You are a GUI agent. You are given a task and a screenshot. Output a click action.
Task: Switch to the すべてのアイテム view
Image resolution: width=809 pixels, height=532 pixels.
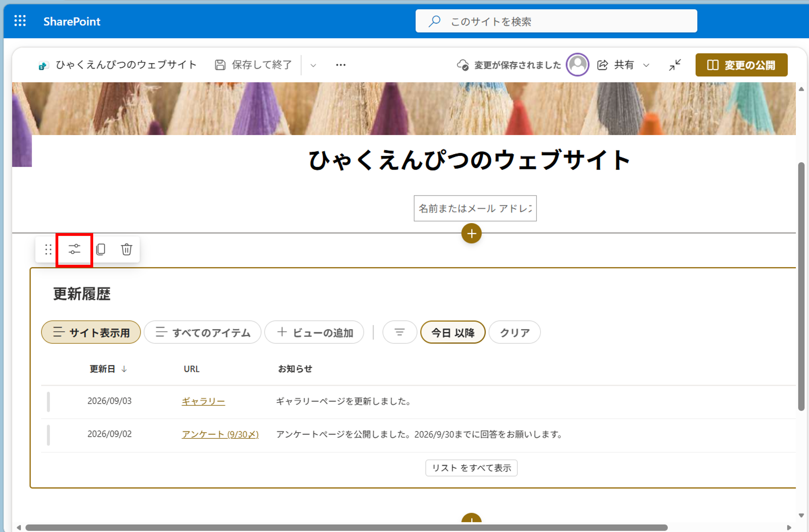[203, 332]
